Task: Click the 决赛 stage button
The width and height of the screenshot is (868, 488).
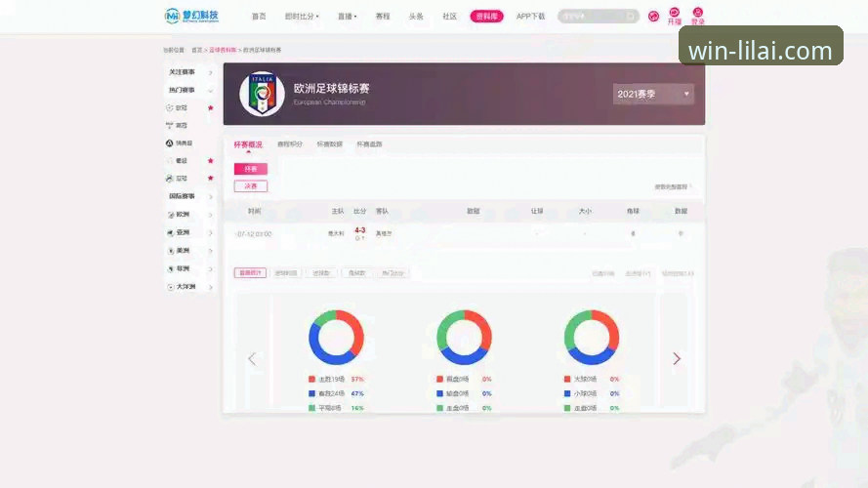Action: click(x=251, y=185)
